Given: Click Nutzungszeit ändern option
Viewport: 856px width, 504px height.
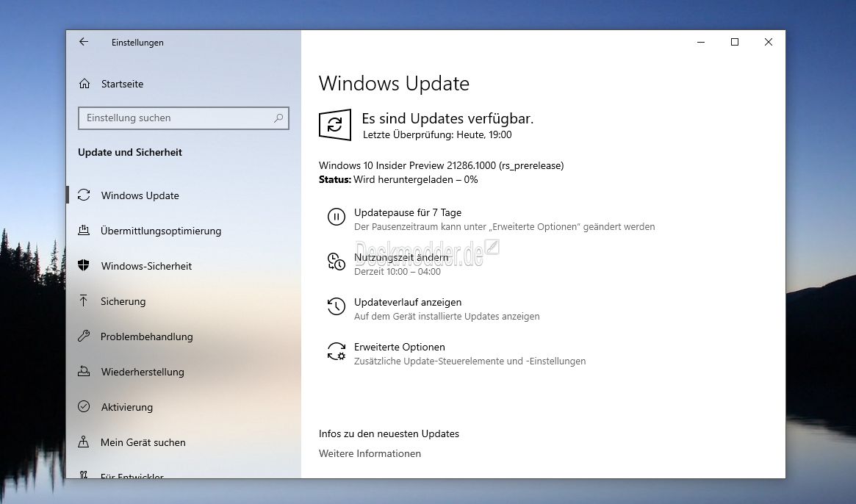Looking at the screenshot, I should coord(401,257).
